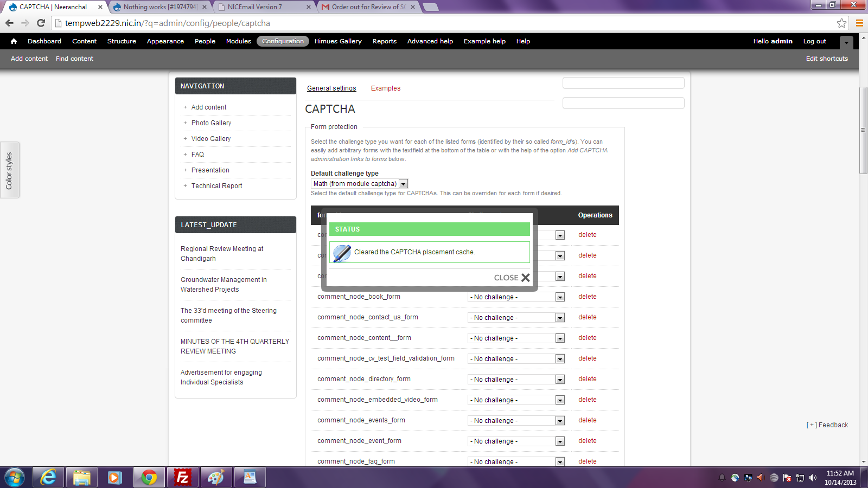Open Technical Report navigation link
Image resolution: width=868 pixels, height=488 pixels.
pyautogui.click(x=216, y=186)
